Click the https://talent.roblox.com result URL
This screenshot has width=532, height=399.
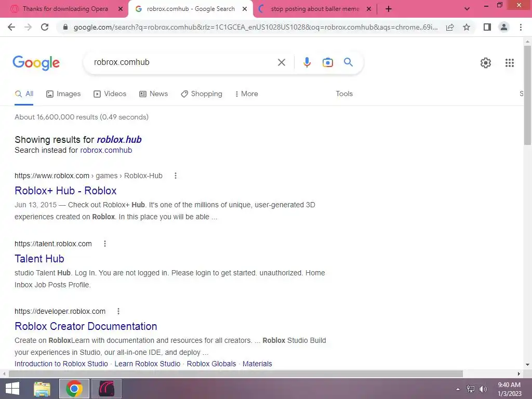pos(54,244)
